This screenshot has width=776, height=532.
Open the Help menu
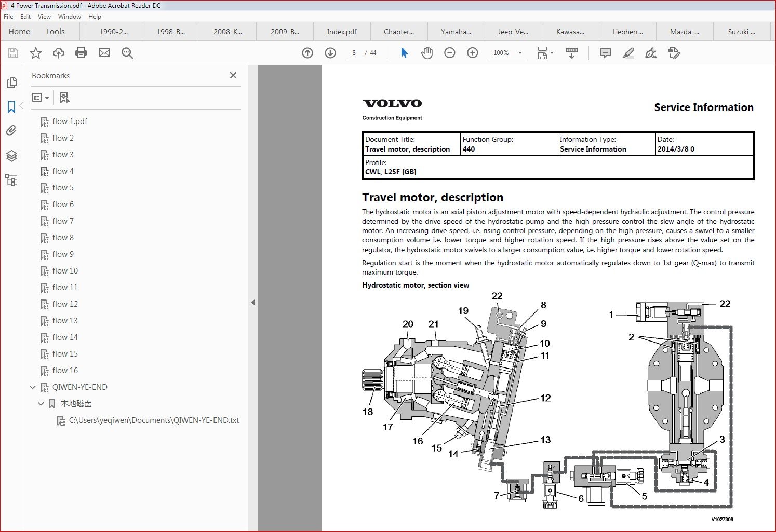click(95, 17)
